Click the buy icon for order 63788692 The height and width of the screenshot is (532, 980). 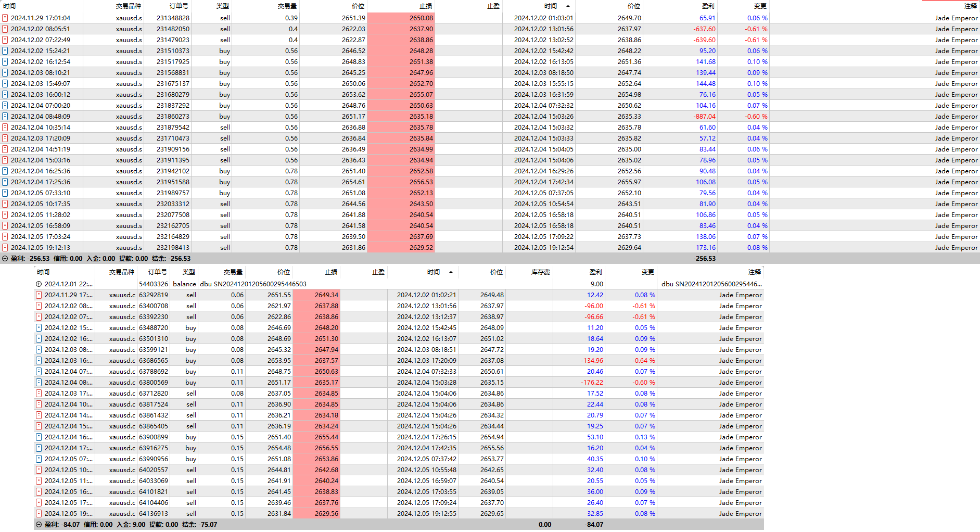pyautogui.click(x=39, y=371)
